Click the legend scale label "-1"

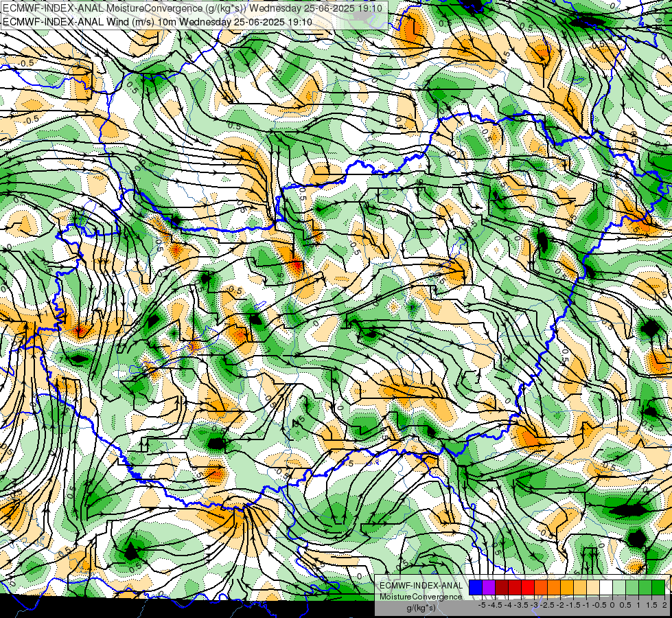pos(586,605)
